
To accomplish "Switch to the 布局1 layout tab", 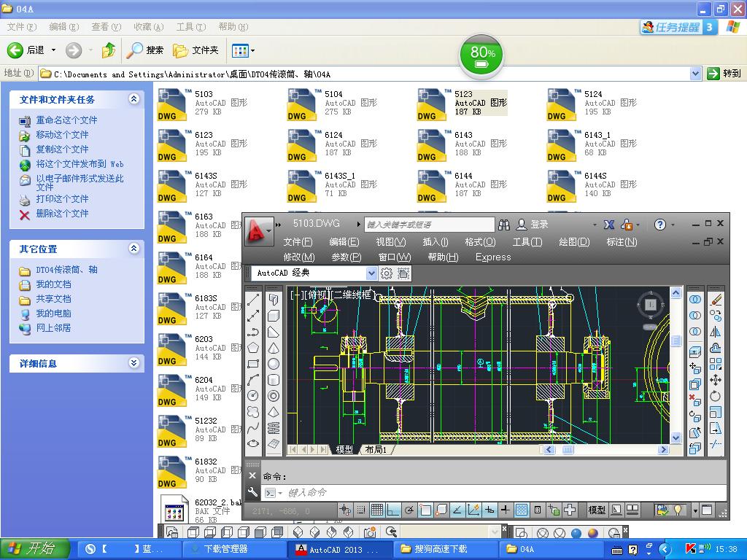I will click(376, 450).
